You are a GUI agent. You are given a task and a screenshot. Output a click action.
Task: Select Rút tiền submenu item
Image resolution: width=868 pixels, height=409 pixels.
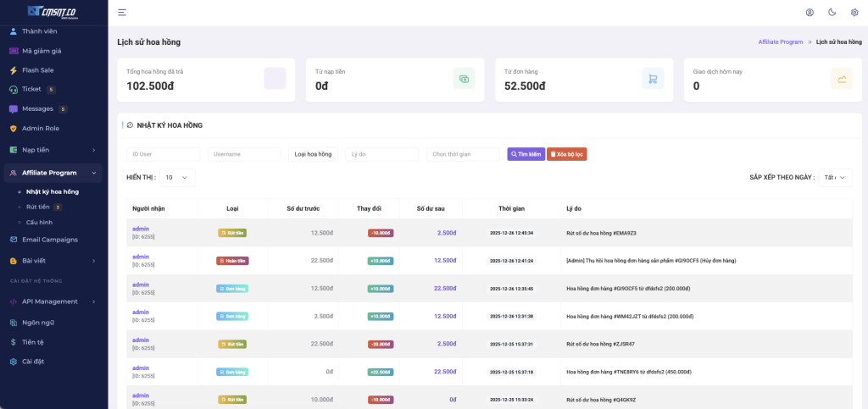click(36, 207)
